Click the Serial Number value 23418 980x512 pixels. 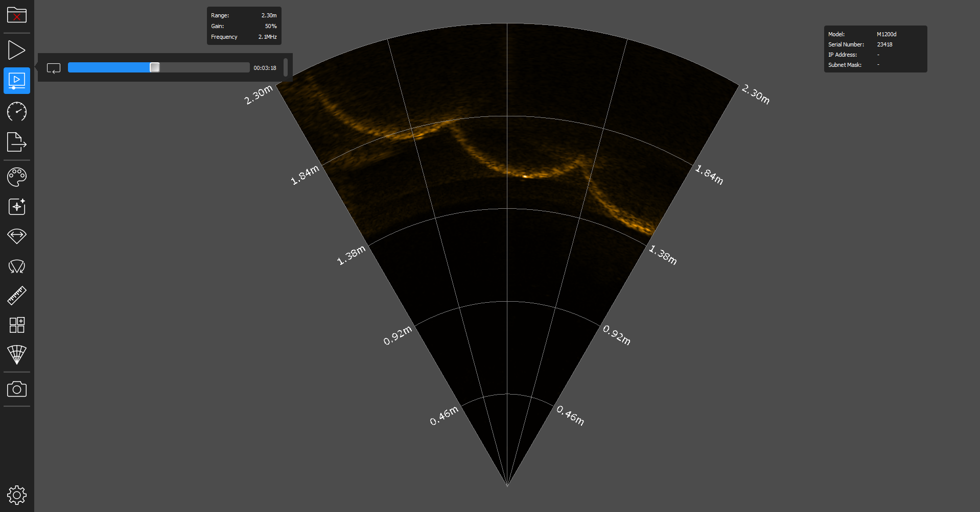pos(884,44)
